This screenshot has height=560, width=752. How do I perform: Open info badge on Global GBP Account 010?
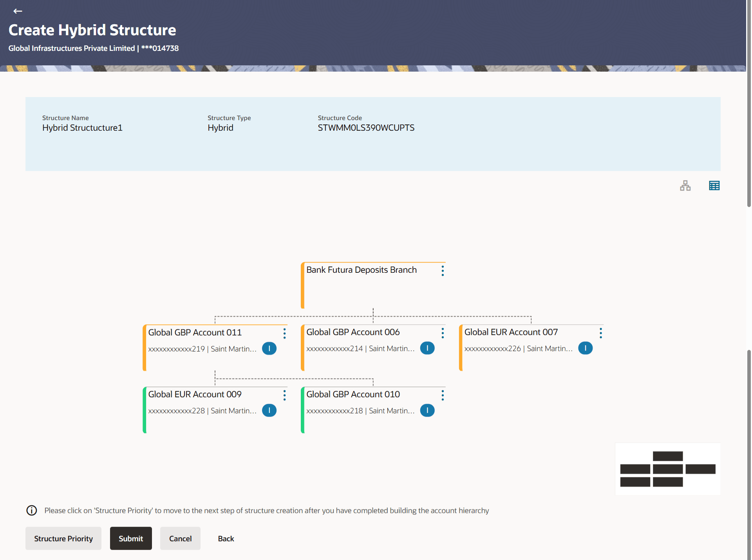[x=427, y=410]
